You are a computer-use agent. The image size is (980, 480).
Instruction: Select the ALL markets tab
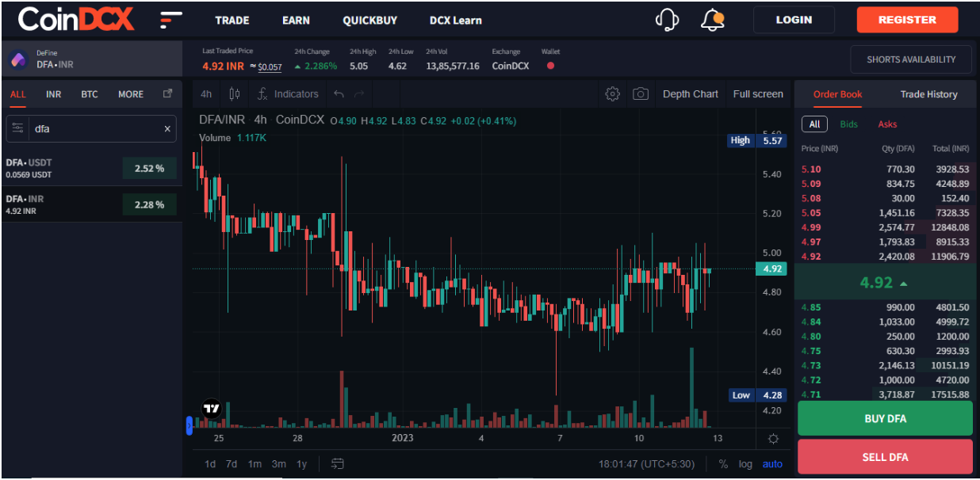point(17,94)
